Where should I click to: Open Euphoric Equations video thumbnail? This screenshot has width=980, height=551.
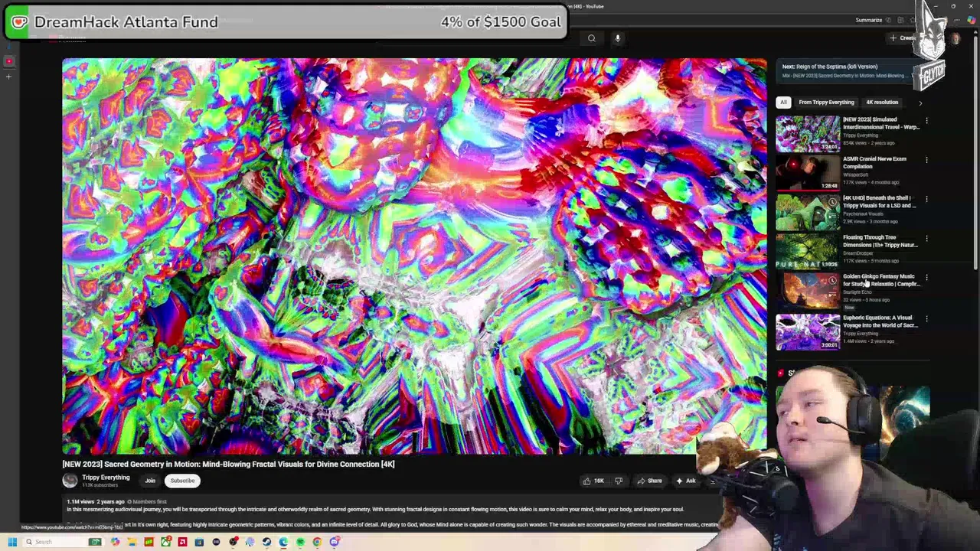tap(808, 331)
